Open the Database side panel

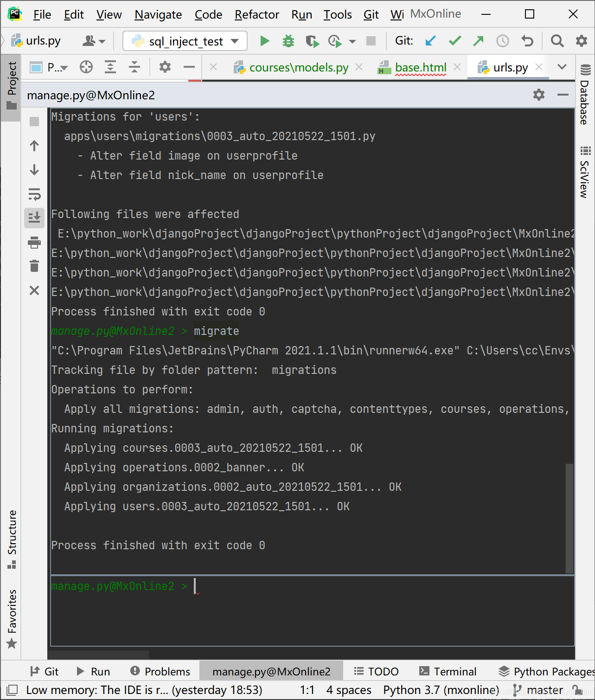(x=585, y=95)
